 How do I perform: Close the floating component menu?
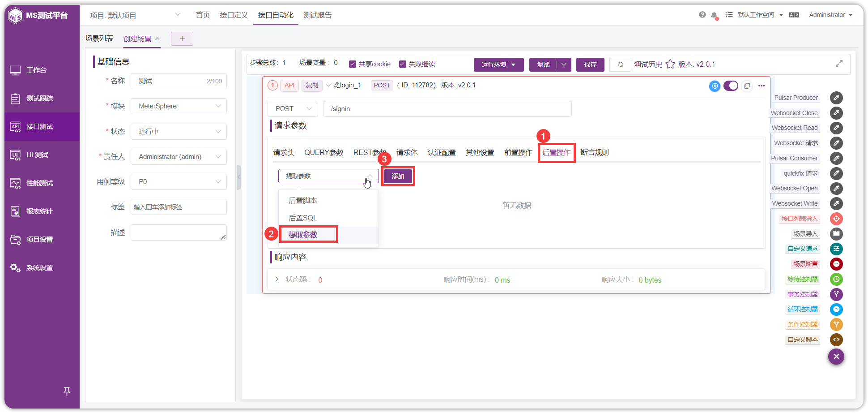coord(836,357)
